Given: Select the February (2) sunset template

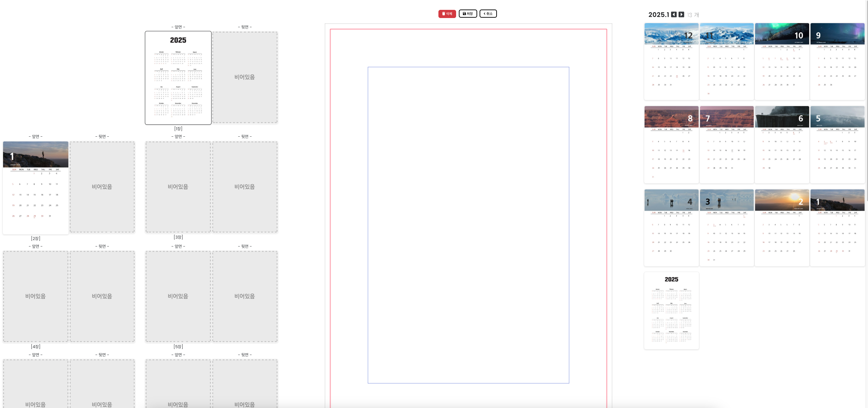Looking at the screenshot, I should click(x=782, y=228).
